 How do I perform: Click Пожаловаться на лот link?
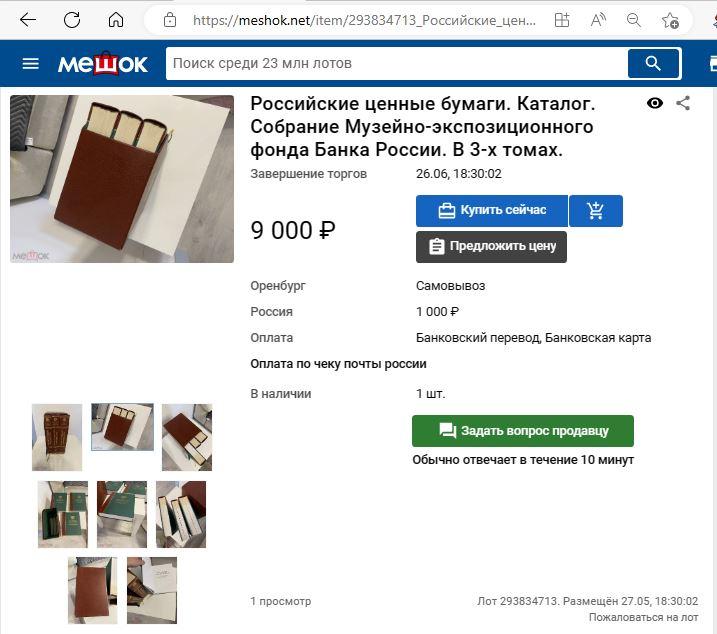point(643,618)
